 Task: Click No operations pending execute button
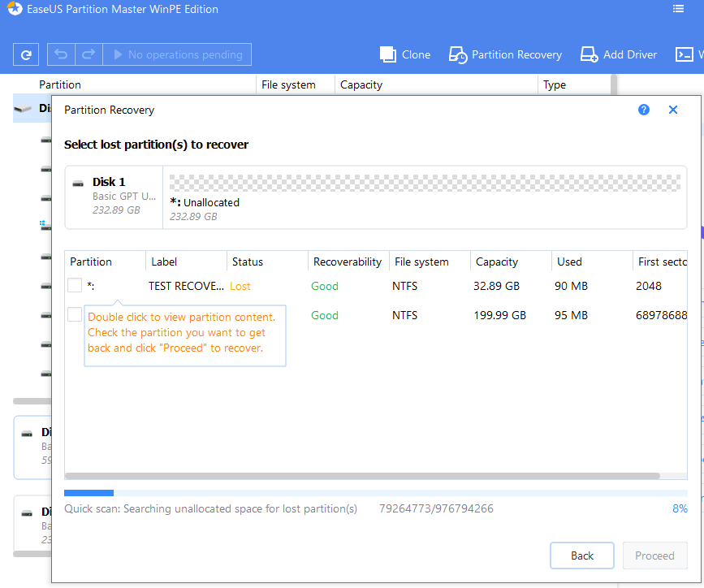point(177,54)
